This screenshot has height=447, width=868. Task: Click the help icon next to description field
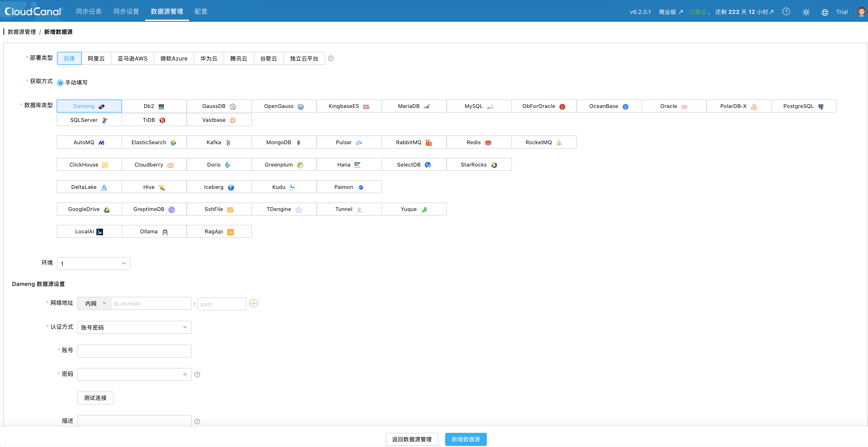(197, 421)
